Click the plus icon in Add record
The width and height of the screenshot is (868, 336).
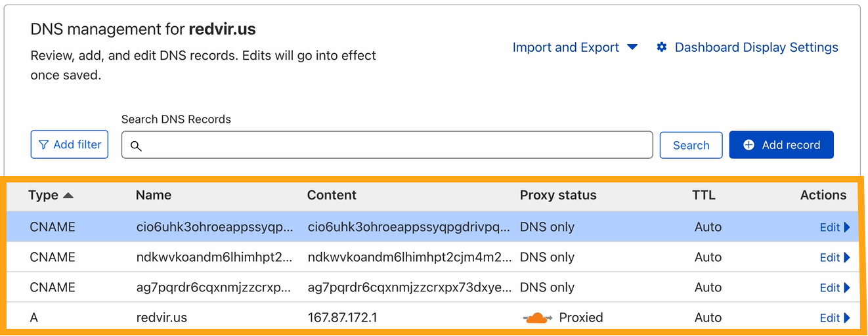[749, 145]
